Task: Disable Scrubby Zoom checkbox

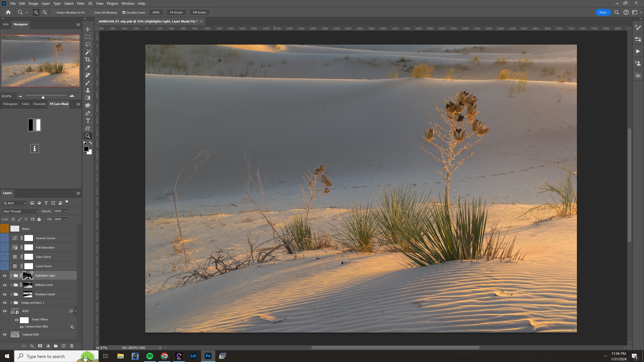Action: [x=124, y=12]
